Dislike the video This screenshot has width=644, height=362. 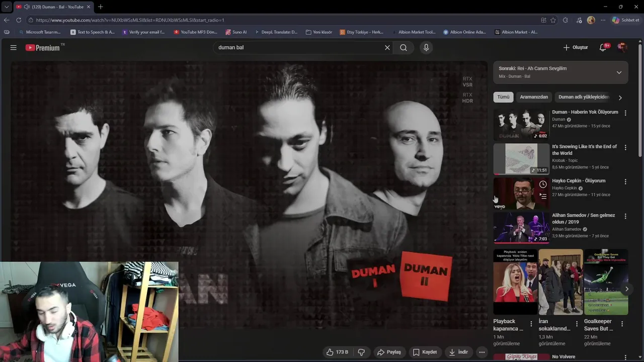click(361, 352)
